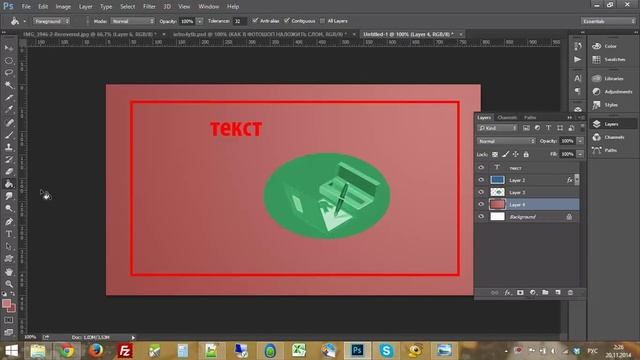Hide Layer 4 visibility eye
Image resolution: width=640 pixels, height=360 pixels.
coord(481,204)
